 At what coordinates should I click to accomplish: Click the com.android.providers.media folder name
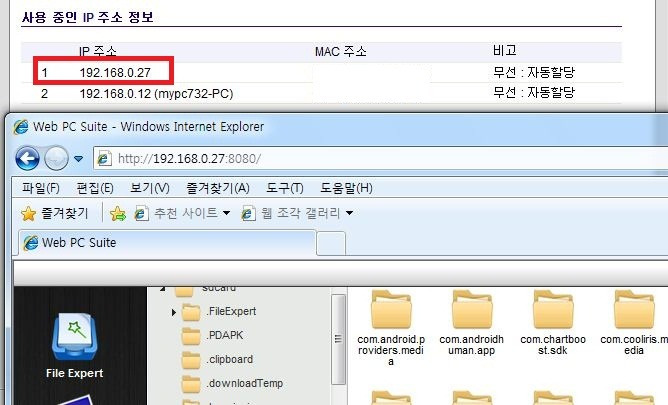(x=391, y=350)
